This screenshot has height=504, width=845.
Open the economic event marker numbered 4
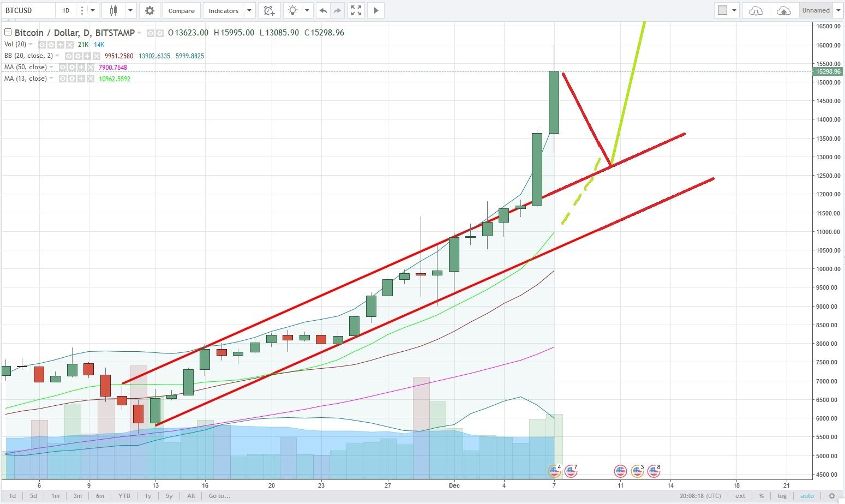554,470
